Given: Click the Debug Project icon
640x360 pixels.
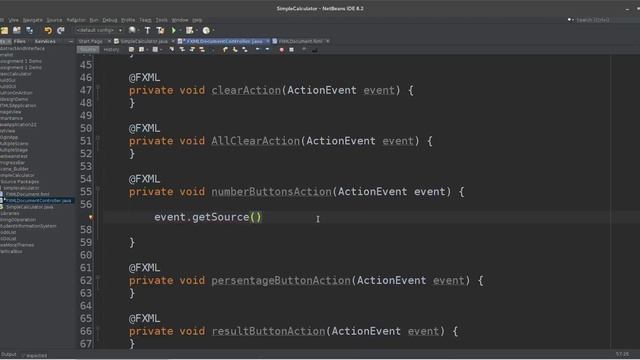Looking at the screenshot, I should (x=189, y=30).
